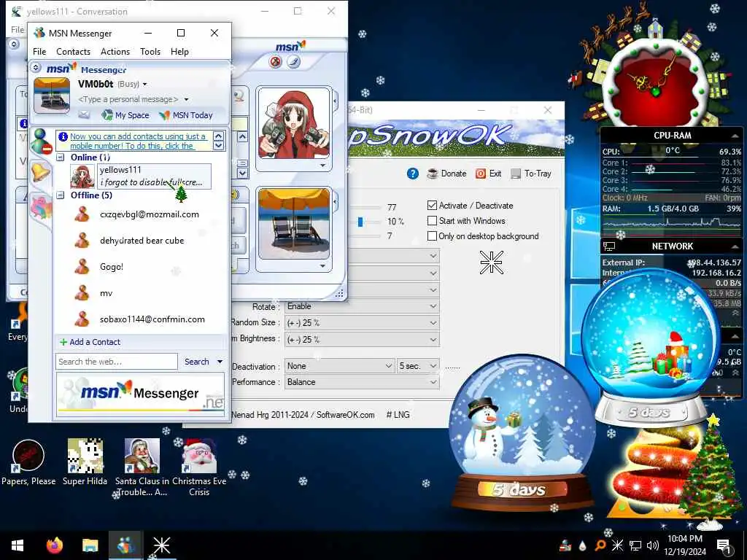Open MSN Today
The width and height of the screenshot is (747, 560).
[186, 114]
